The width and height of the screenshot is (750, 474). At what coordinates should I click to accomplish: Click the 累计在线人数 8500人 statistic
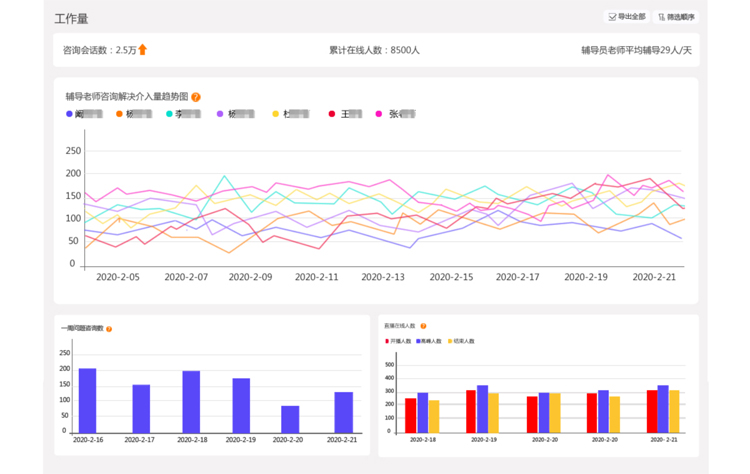374,50
